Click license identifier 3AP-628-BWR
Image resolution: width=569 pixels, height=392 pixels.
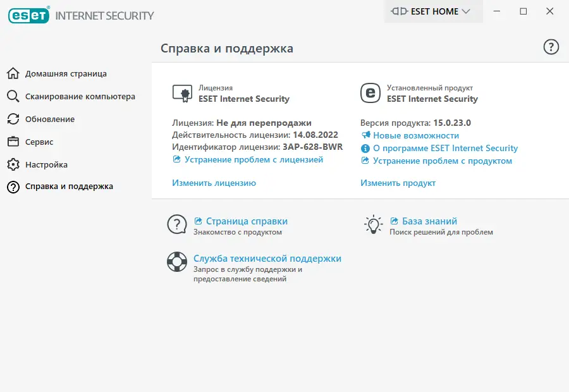312,147
